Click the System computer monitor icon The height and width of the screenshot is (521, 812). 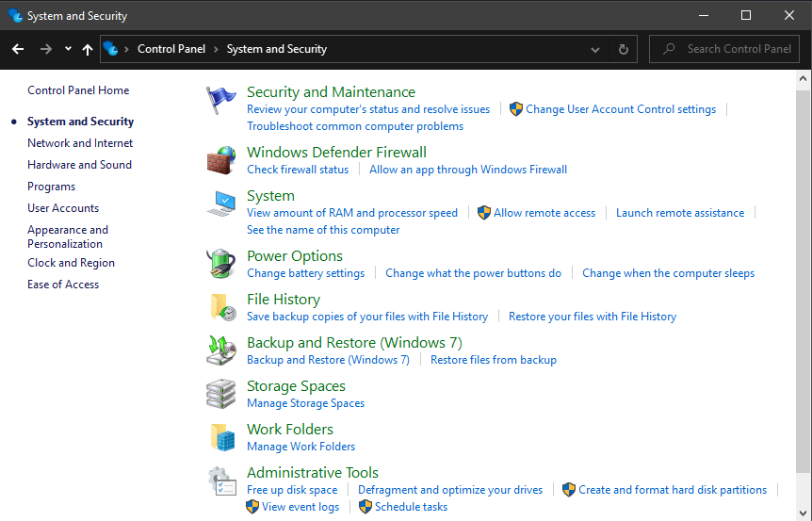point(221,204)
